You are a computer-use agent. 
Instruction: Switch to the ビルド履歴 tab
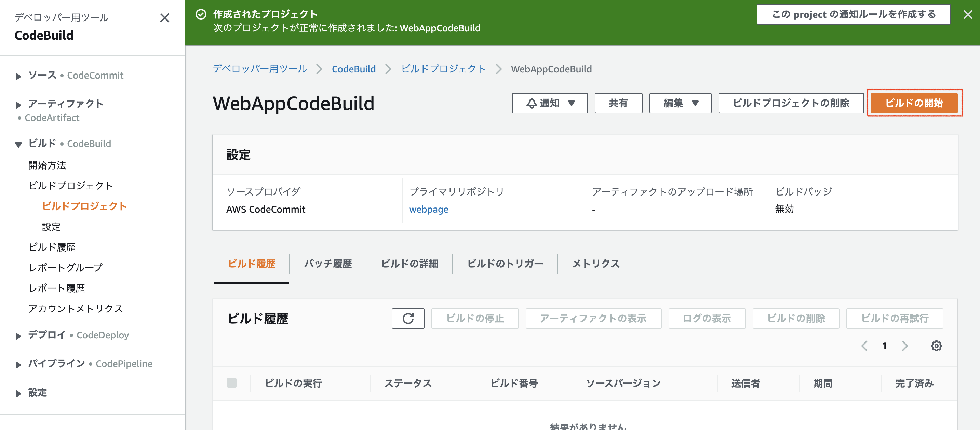pyautogui.click(x=252, y=264)
